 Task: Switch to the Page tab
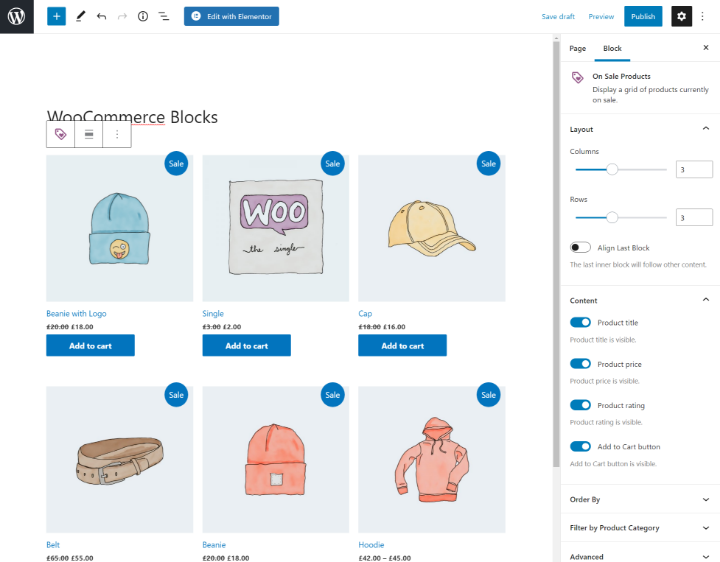577,48
